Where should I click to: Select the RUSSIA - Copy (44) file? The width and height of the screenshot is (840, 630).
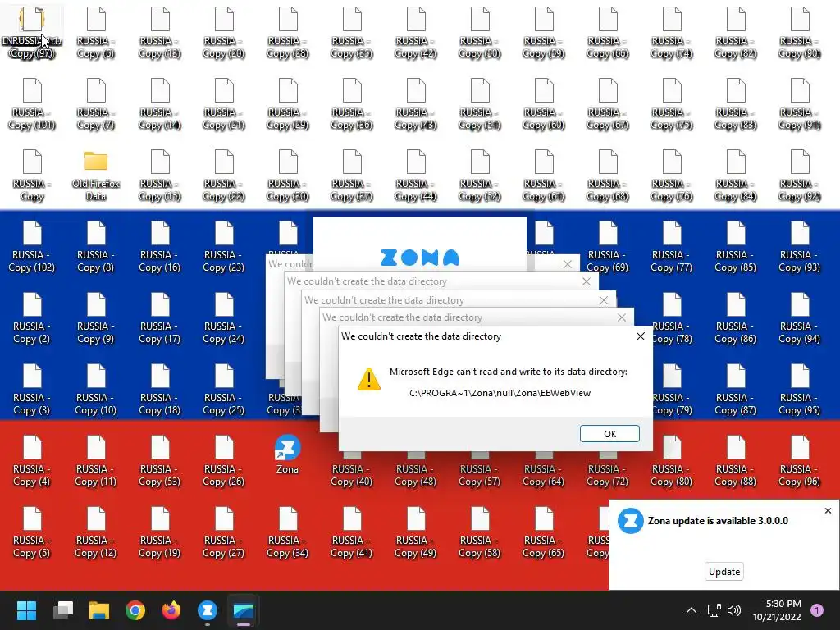(416, 176)
